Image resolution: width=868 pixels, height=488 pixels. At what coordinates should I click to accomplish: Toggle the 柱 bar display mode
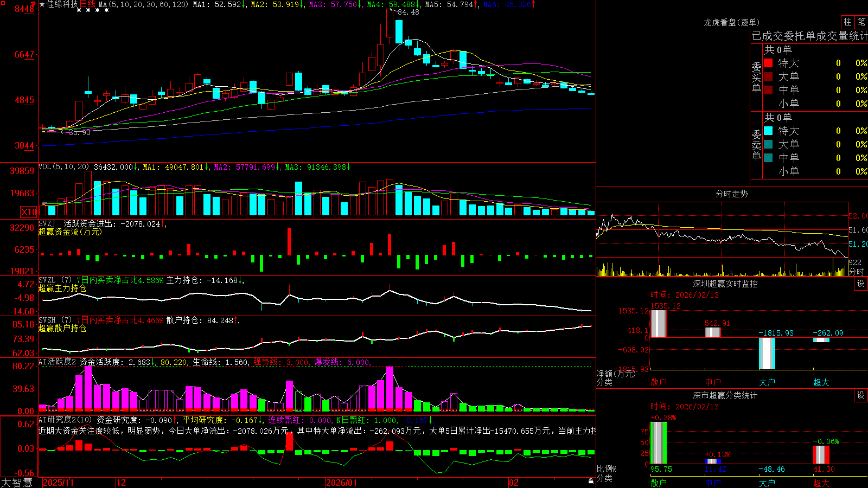click(847, 22)
